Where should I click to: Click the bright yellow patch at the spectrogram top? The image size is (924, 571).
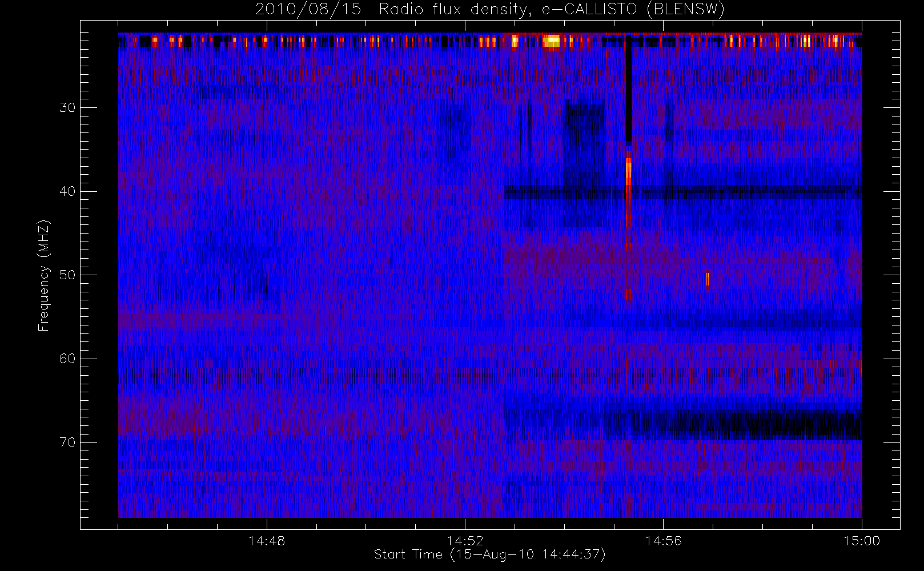point(552,41)
